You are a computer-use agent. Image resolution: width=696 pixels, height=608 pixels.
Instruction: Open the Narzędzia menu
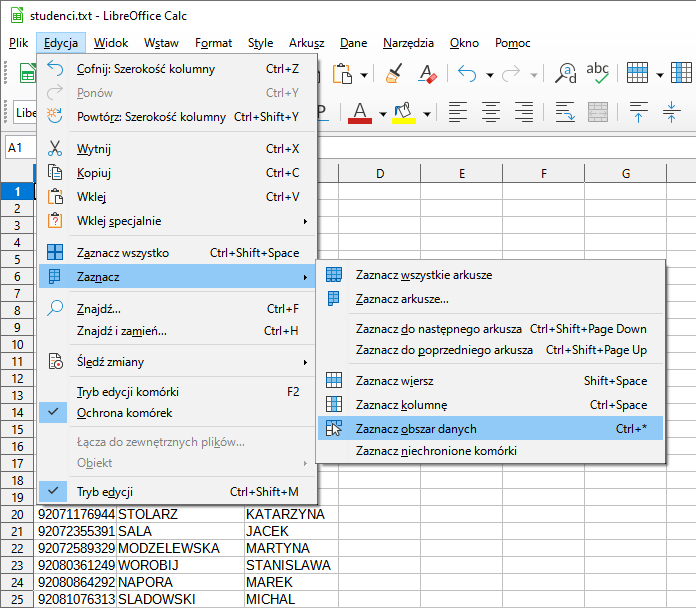(x=408, y=43)
